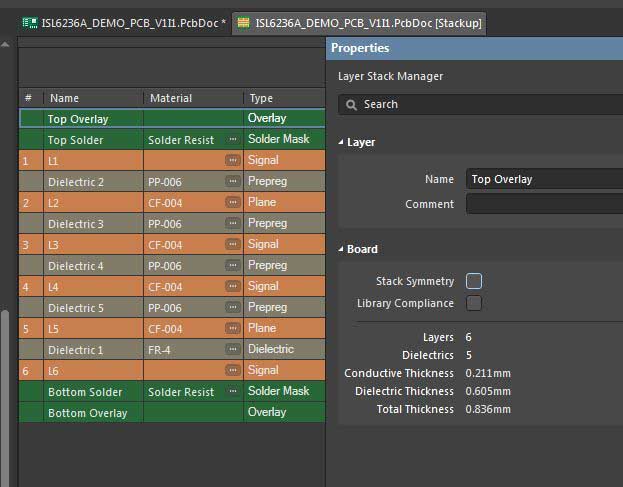Image resolution: width=623 pixels, height=487 pixels.
Task: Toggle the Library Compliance checkbox
Action: click(474, 303)
